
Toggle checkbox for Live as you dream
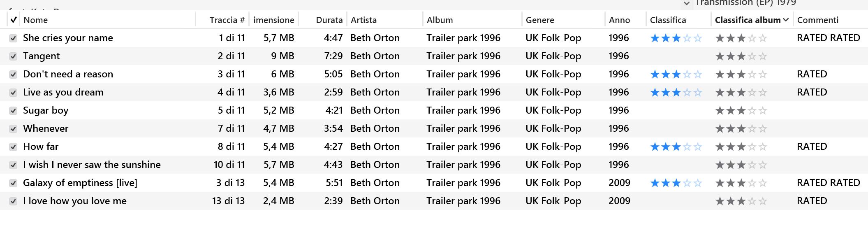pyautogui.click(x=13, y=93)
